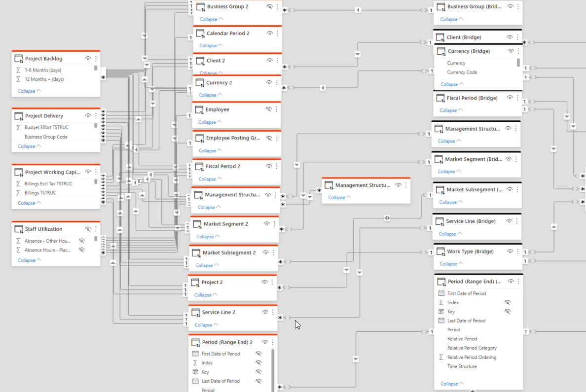Screen dimensions: 586x392
Task: Select the Time Structure field
Action: click(462, 366)
